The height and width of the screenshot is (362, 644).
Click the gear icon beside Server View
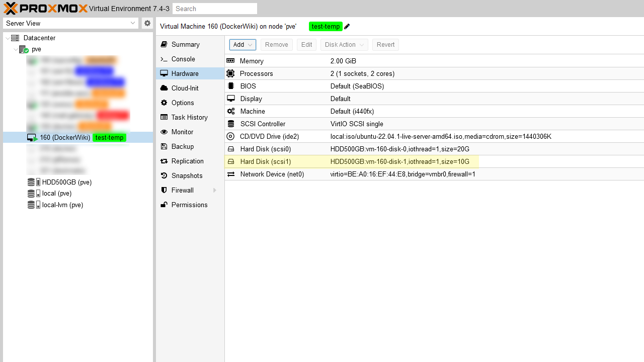(x=147, y=23)
